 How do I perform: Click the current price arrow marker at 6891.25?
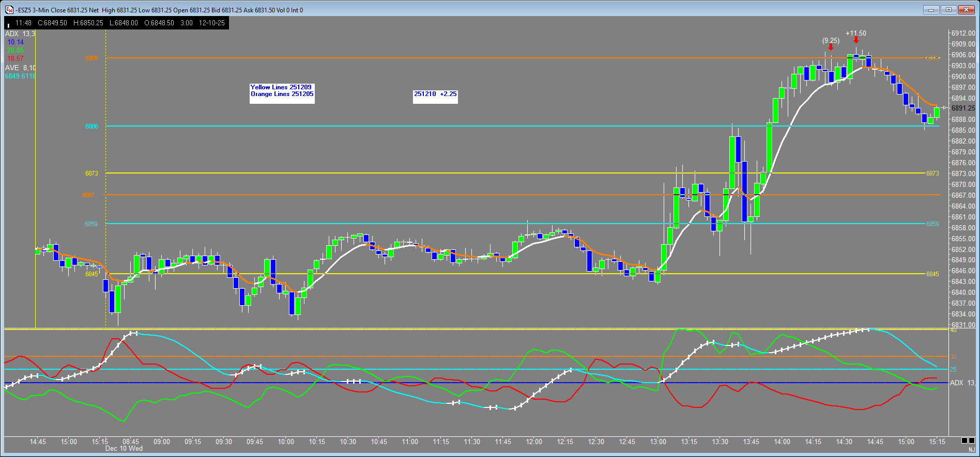click(x=944, y=108)
